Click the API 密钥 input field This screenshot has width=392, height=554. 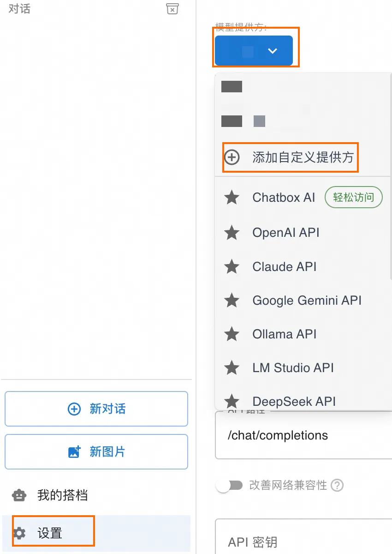[304, 541]
